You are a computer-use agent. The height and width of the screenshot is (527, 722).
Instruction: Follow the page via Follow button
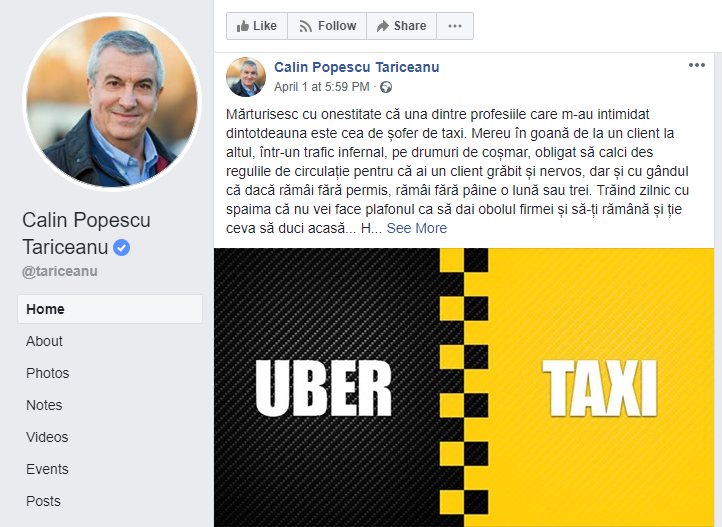(x=327, y=26)
